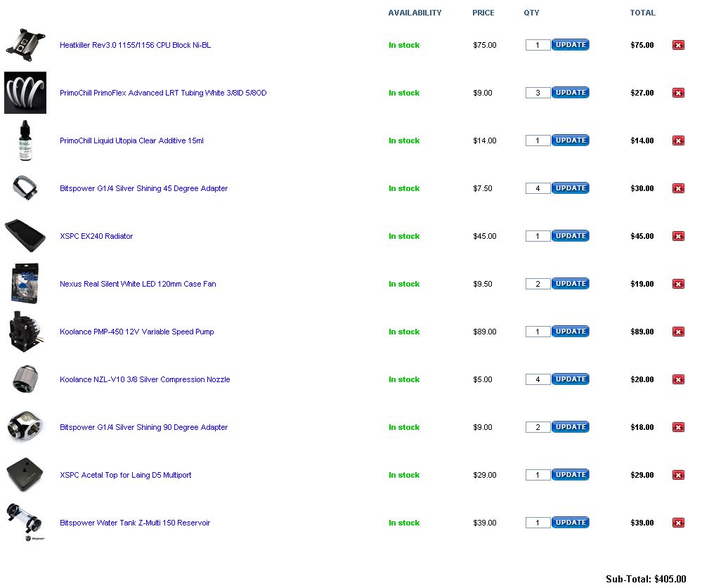
Task: Open Nexus Real Silent Case Fan link
Action: (138, 284)
